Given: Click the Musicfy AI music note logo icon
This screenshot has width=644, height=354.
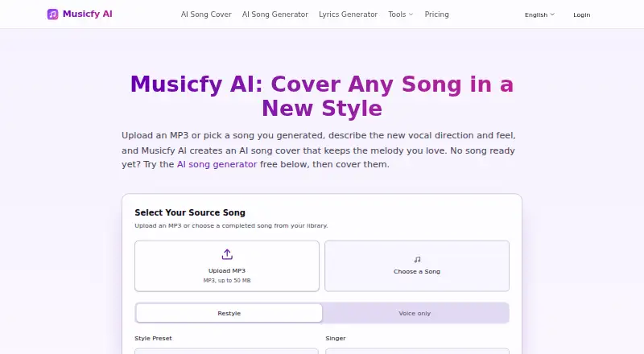Looking at the screenshot, I should pyautogui.click(x=52, y=14).
